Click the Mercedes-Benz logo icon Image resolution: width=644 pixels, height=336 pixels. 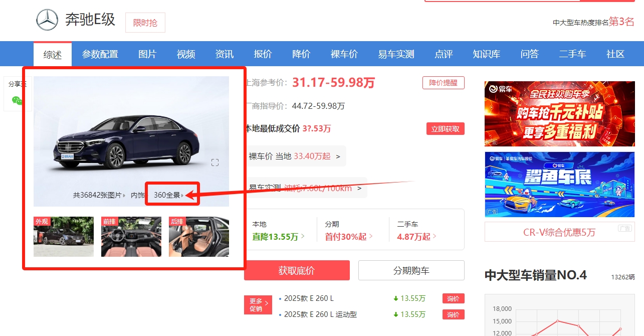point(47,20)
